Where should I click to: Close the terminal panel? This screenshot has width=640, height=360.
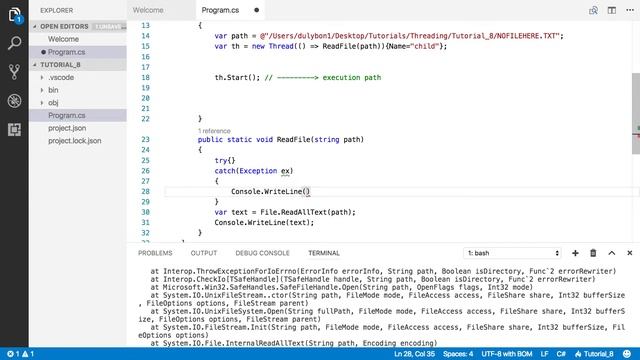coord(630,253)
